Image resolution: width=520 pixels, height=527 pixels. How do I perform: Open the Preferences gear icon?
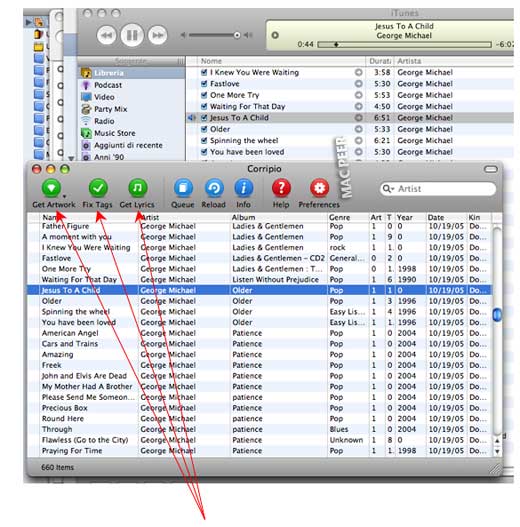click(x=319, y=188)
